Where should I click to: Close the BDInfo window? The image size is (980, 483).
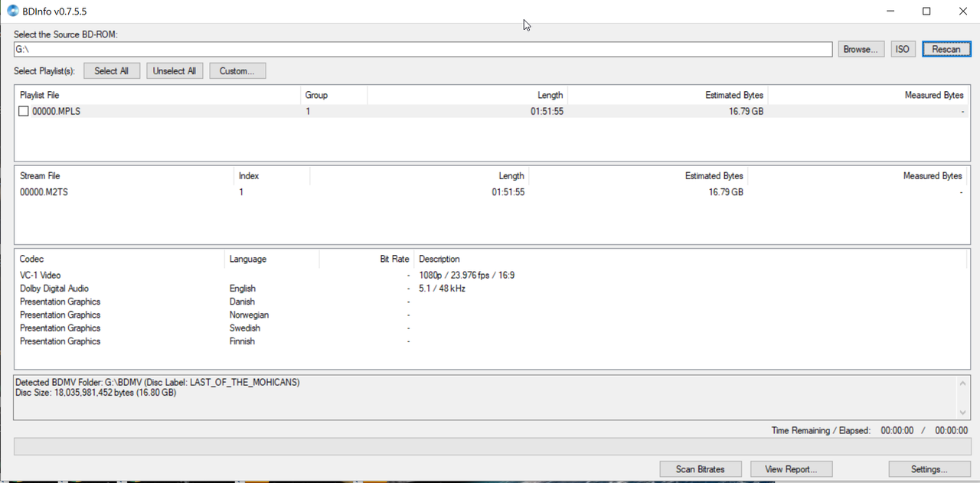pyautogui.click(x=962, y=11)
